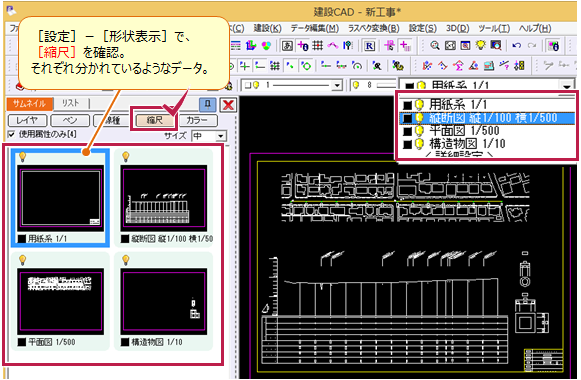Click the color palette circles icon
581x380 pixels.
(266, 46)
